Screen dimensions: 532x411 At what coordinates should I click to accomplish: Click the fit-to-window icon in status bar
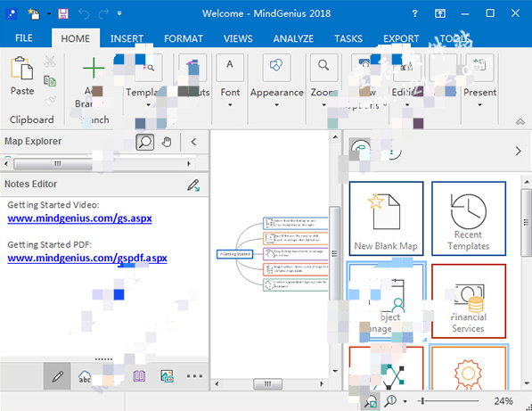click(370, 401)
